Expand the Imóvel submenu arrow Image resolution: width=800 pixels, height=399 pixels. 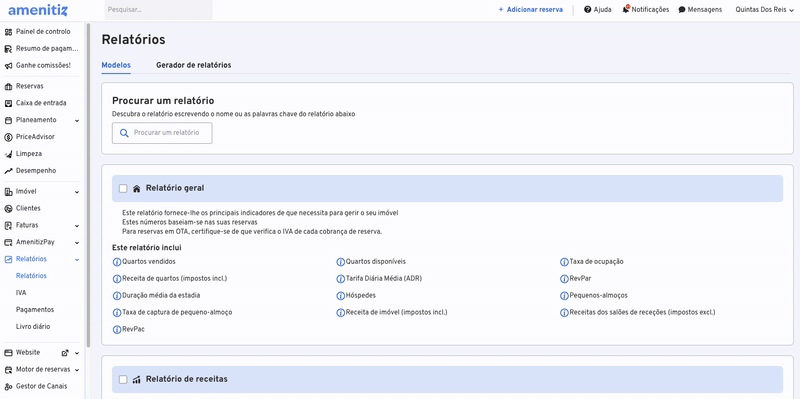pyautogui.click(x=77, y=192)
